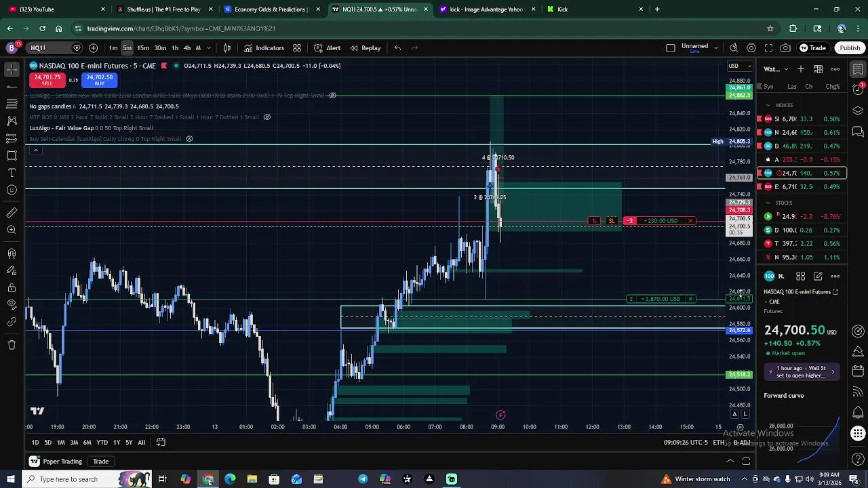This screenshot has width=868, height=488.
Task: Select the ruler measure tool
Action: coord(12,213)
